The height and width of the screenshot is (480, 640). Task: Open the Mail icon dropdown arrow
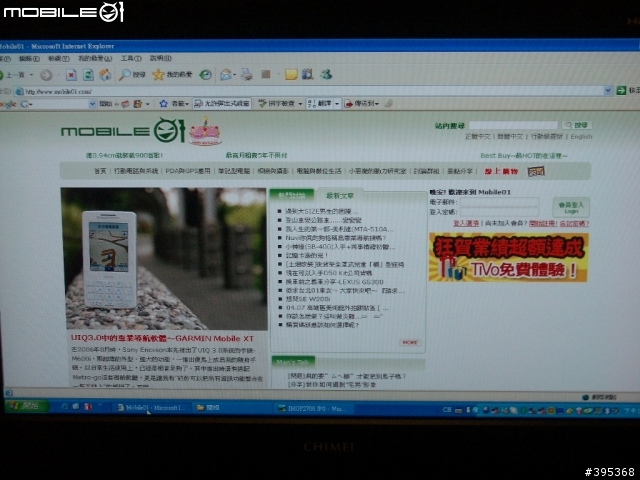point(235,75)
